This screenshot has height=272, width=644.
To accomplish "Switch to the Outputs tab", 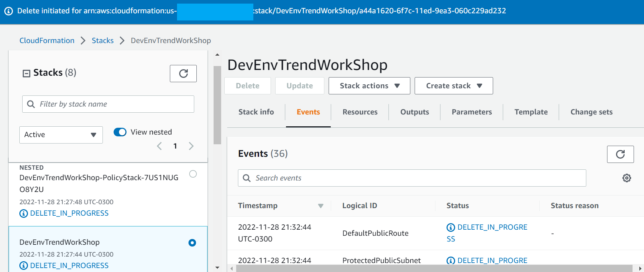I will click(x=415, y=112).
